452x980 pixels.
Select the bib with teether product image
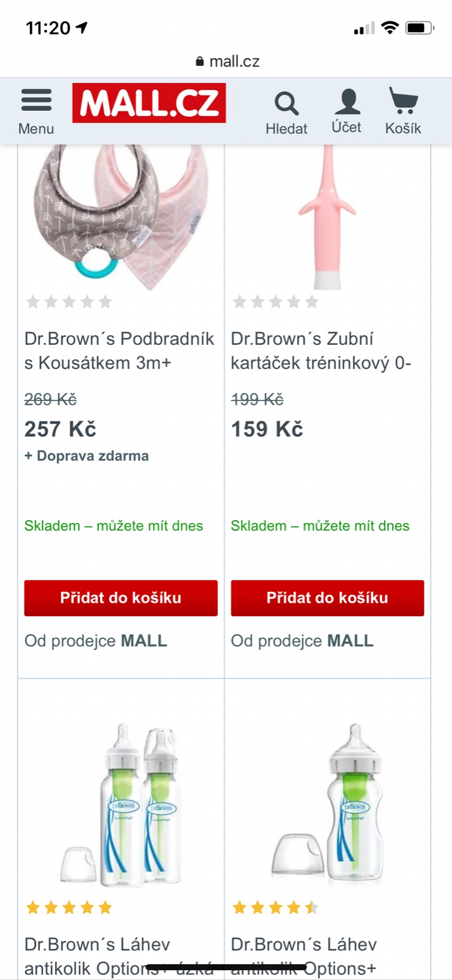click(121, 217)
